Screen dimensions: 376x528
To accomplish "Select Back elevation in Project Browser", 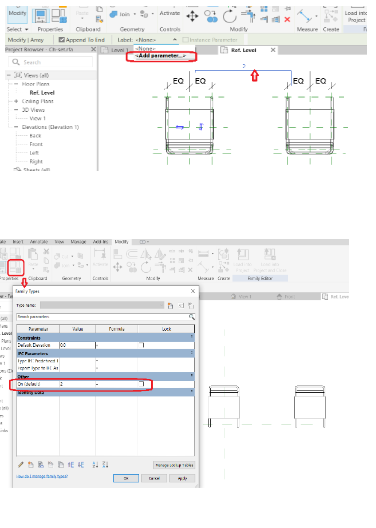I will (x=35, y=136).
